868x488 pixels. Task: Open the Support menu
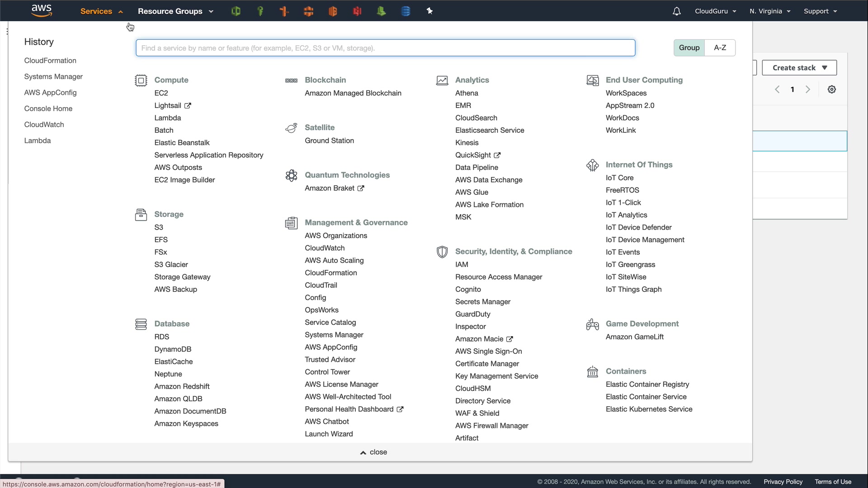tap(820, 11)
